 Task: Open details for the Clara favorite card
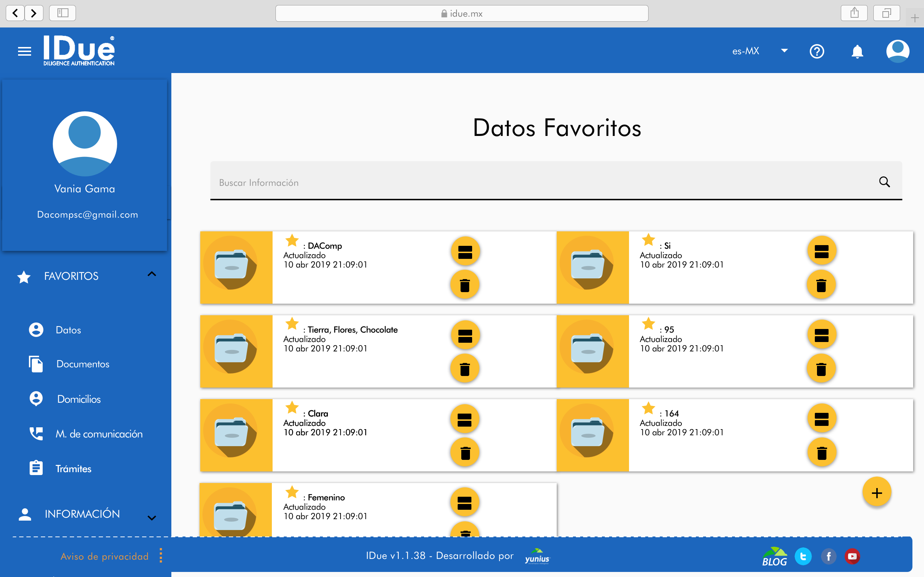tap(465, 419)
